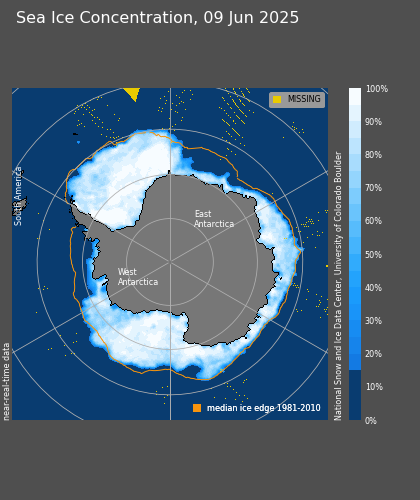Click the dark 0% to 10% band
Viewport: 420px width, 500px height.
pyautogui.click(x=355, y=395)
